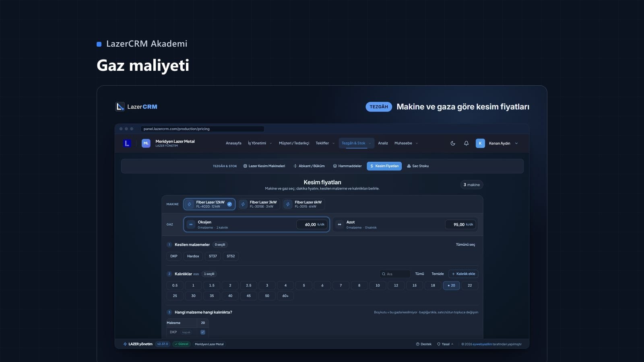Screen dimensions: 644x362
Task: Click the blue L logo icon
Action: click(127, 143)
